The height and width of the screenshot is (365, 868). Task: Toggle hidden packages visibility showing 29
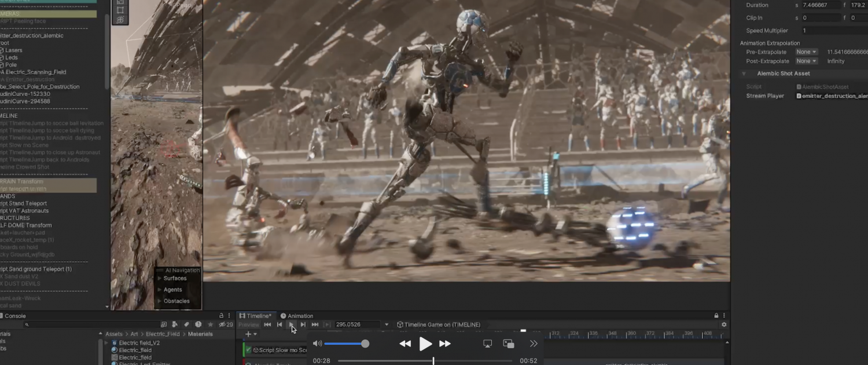tap(226, 324)
